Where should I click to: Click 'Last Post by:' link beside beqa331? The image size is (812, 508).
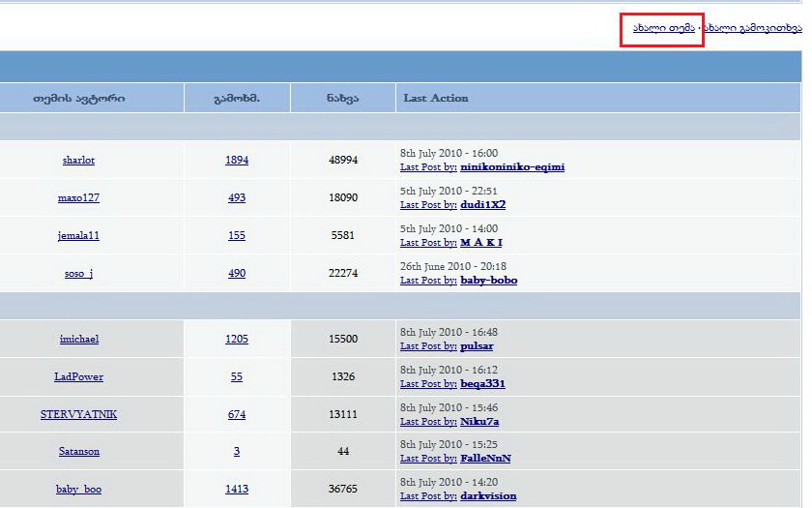[428, 384]
